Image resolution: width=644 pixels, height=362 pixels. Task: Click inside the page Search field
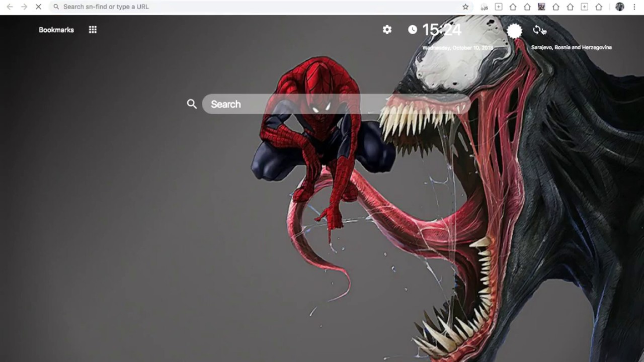336,104
